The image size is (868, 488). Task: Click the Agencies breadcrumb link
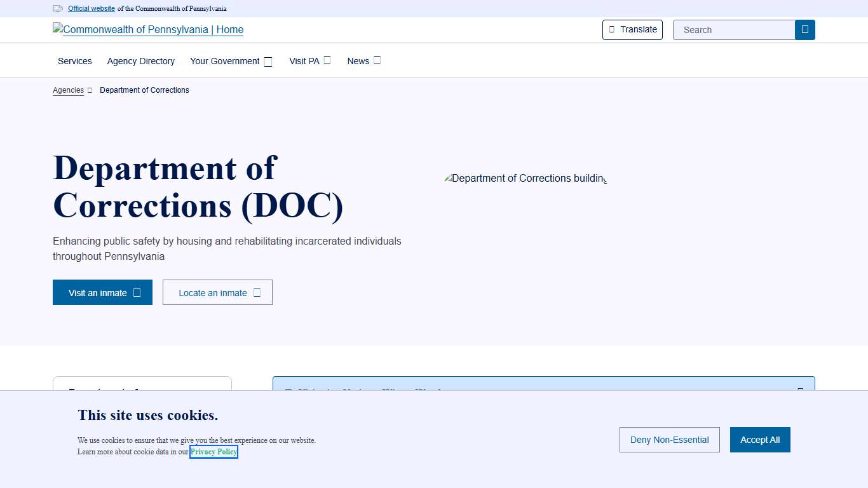click(68, 90)
